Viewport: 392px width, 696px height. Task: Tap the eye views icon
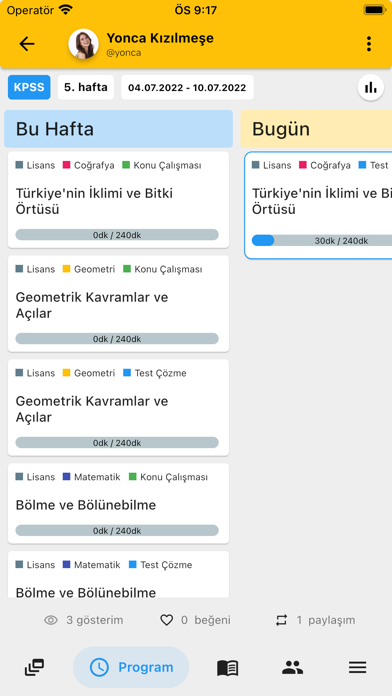(x=51, y=620)
